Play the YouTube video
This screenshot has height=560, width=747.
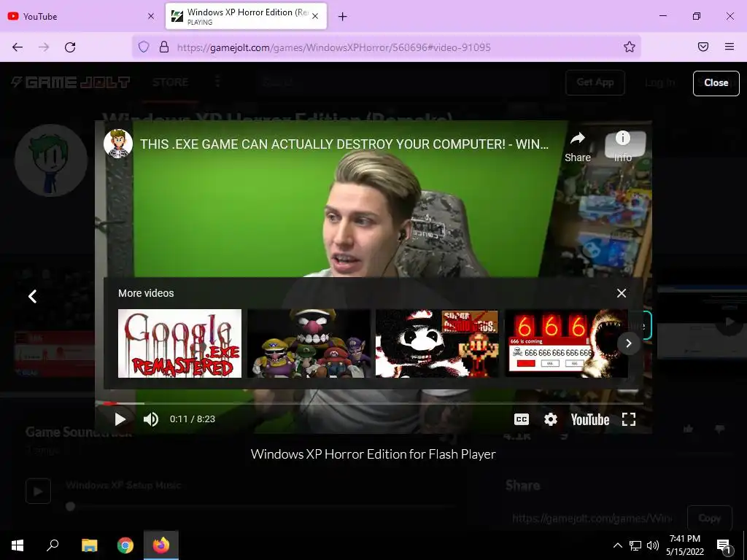click(x=120, y=419)
